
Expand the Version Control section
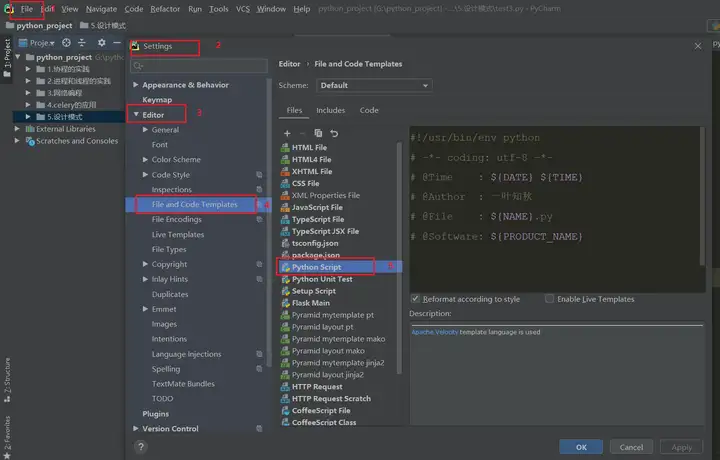click(135, 428)
